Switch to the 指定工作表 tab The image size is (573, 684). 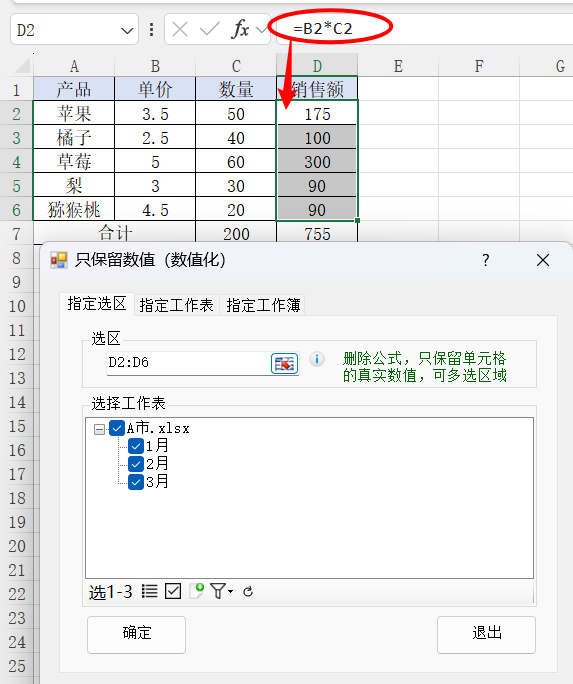point(176,305)
